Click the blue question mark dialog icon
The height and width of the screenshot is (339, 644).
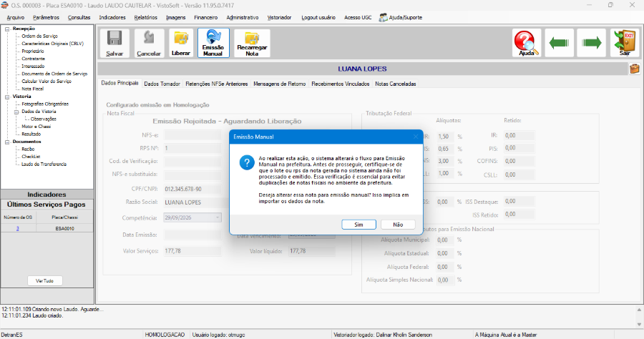click(x=247, y=162)
